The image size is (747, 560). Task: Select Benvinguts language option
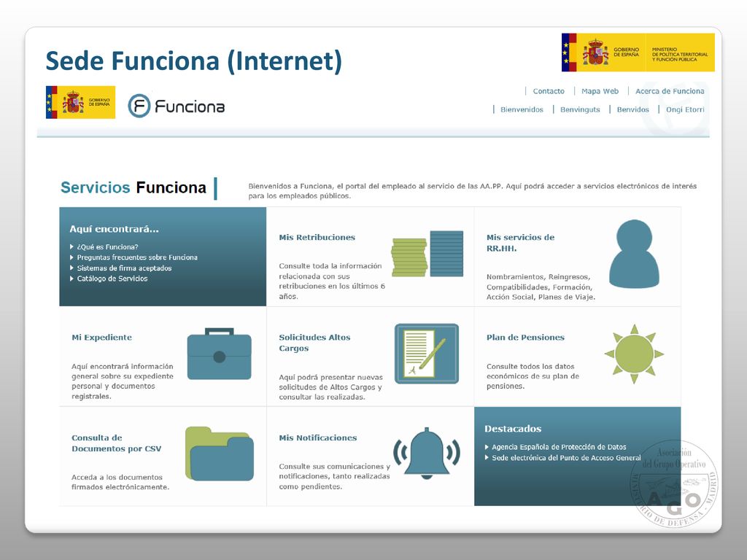tap(580, 109)
